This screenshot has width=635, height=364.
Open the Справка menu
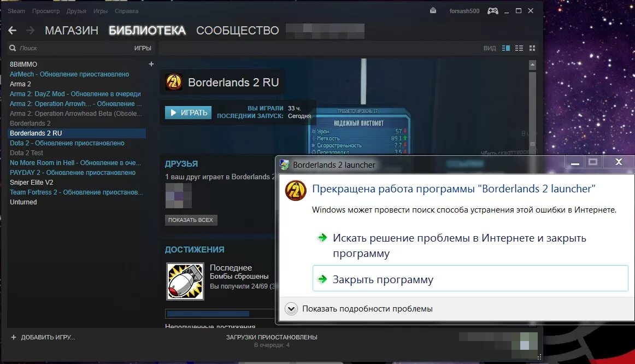[x=126, y=11]
